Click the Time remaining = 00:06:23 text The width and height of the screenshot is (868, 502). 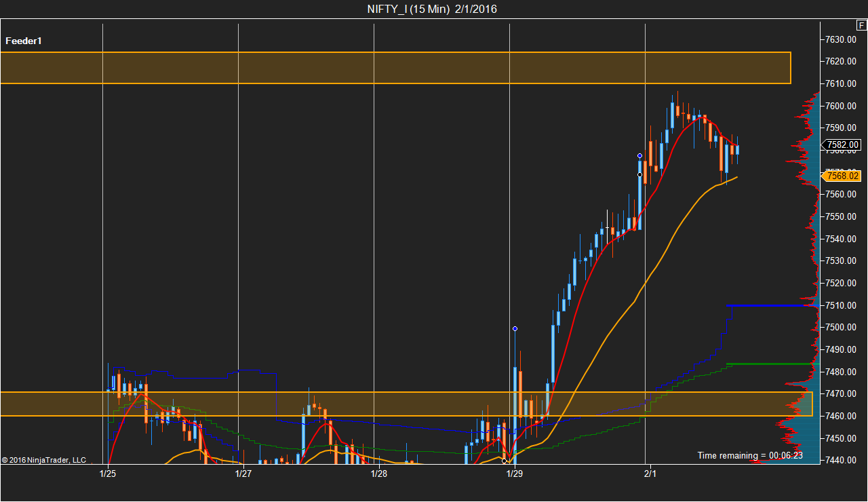tap(750, 455)
